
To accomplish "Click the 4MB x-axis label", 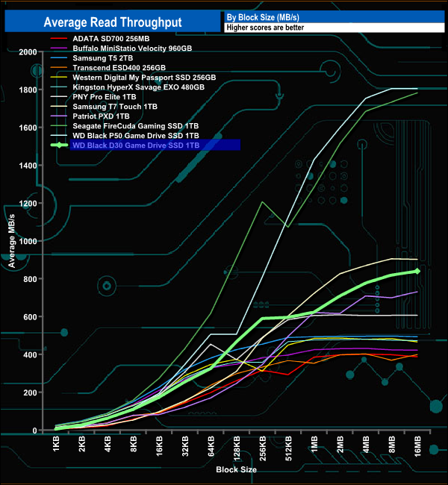I will [366, 444].
